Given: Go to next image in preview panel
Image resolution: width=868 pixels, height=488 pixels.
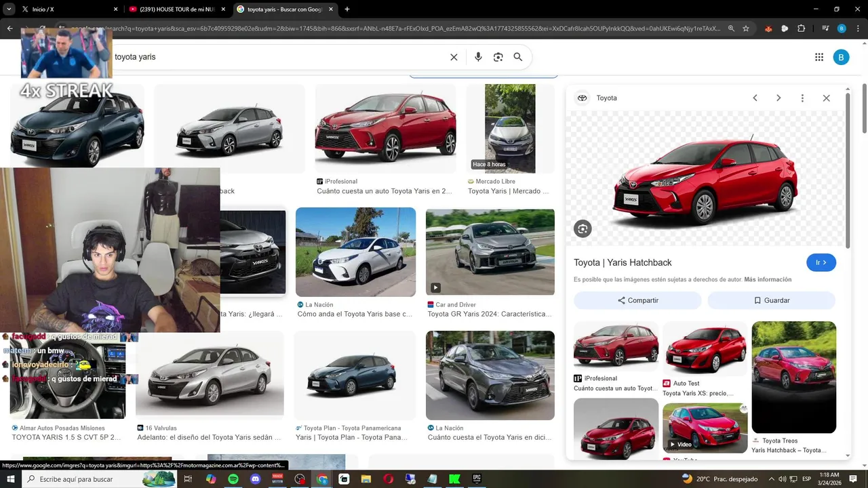Looking at the screenshot, I should 778,98.
